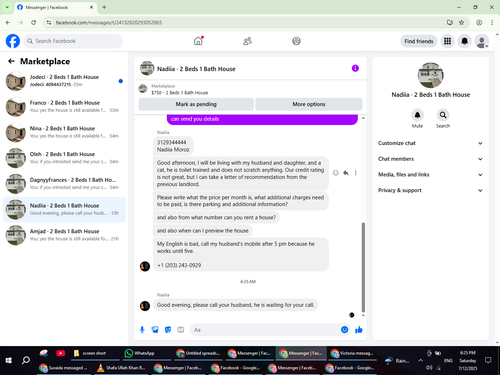Mute the Nadiia conversation
This screenshot has width=500, height=375.
[x=417, y=115]
